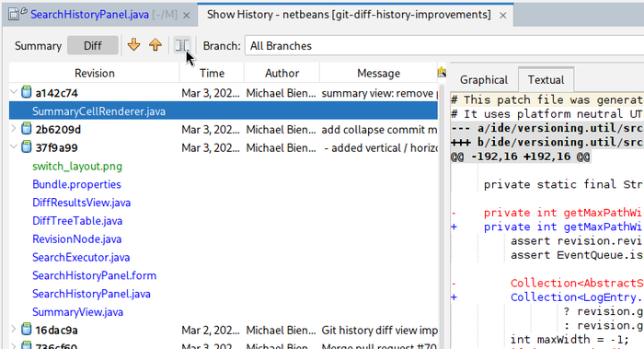Screen dimensions: 644x349
Task: Collapse the 37f9a99 revision node
Action: pyautogui.click(x=14, y=146)
